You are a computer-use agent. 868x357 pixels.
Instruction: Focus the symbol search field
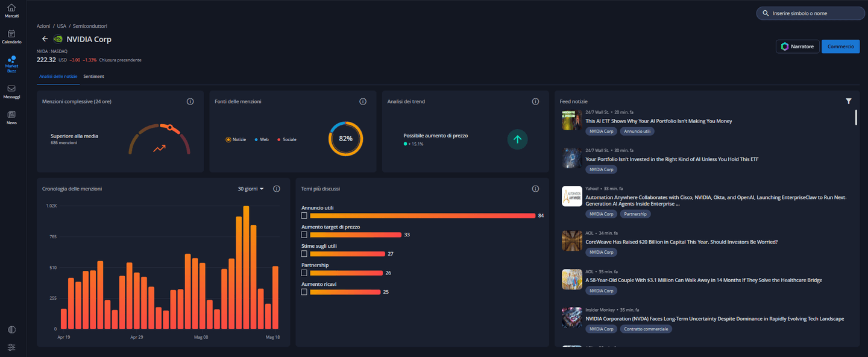tap(811, 13)
